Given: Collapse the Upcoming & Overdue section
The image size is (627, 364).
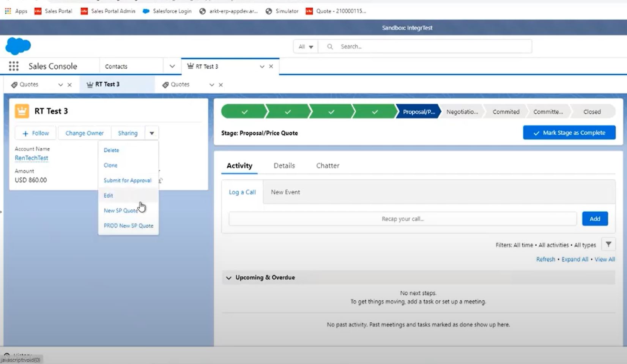Looking at the screenshot, I should 228,278.
